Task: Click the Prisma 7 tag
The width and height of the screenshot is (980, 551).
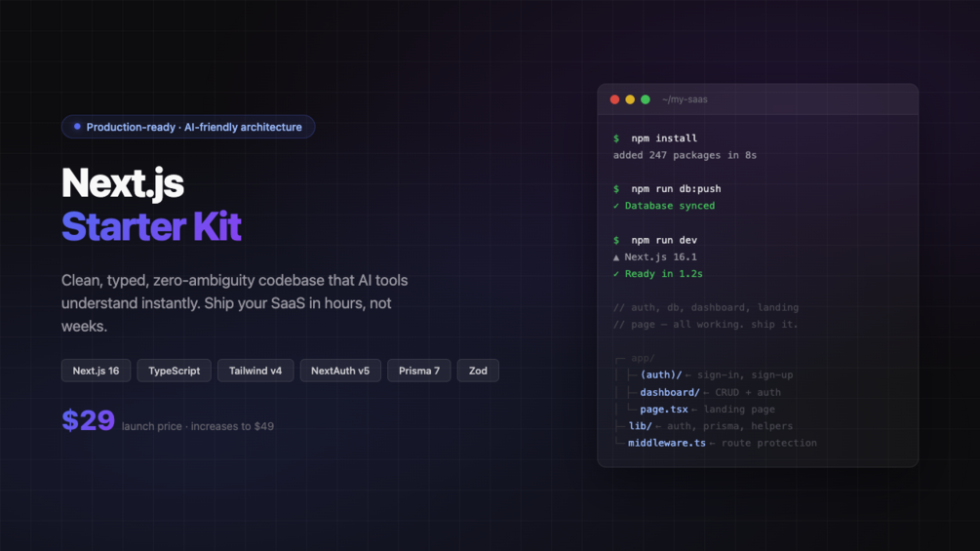Action: coord(418,371)
